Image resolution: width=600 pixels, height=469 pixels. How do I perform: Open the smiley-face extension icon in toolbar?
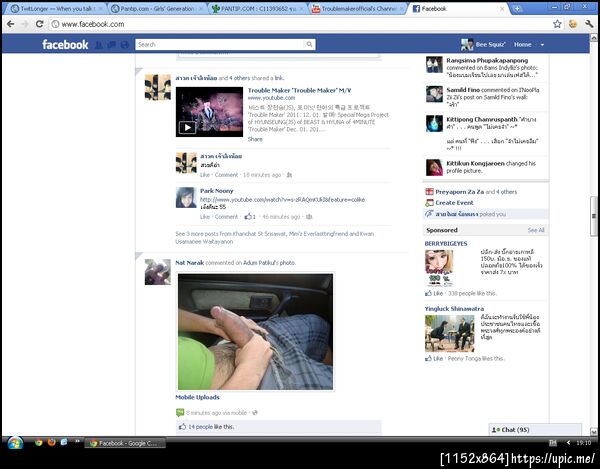pyautogui.click(x=573, y=24)
